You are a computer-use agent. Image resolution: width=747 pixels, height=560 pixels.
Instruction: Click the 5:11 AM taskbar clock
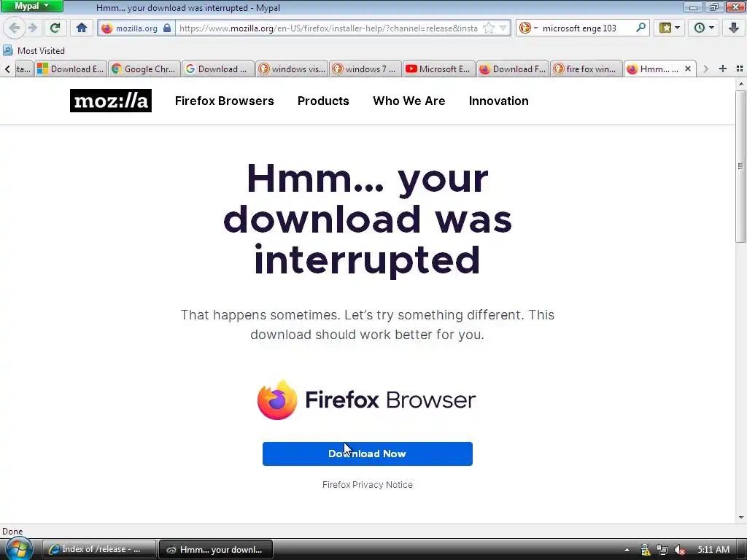(713, 550)
